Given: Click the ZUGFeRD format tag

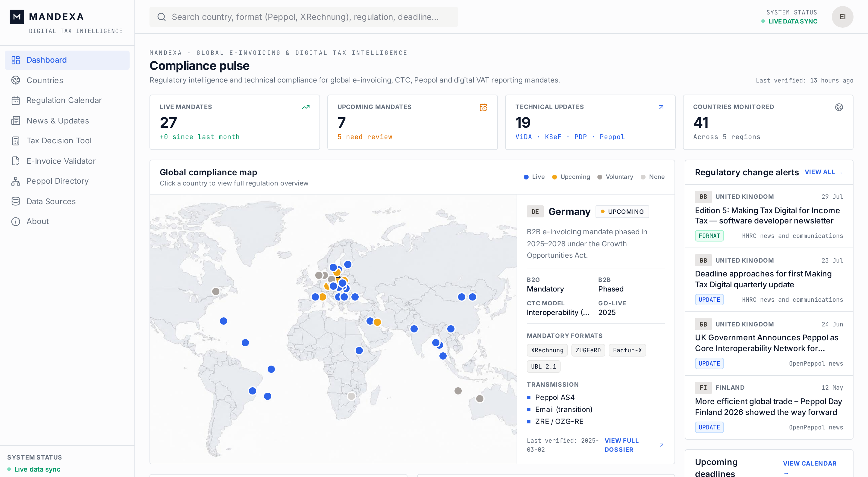Looking at the screenshot, I should click(x=588, y=350).
